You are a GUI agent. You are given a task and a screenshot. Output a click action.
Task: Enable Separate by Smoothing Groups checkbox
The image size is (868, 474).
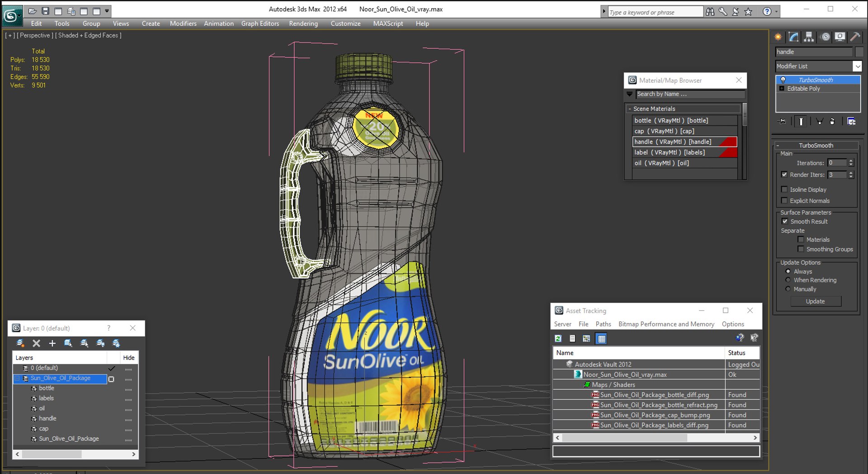pos(801,249)
